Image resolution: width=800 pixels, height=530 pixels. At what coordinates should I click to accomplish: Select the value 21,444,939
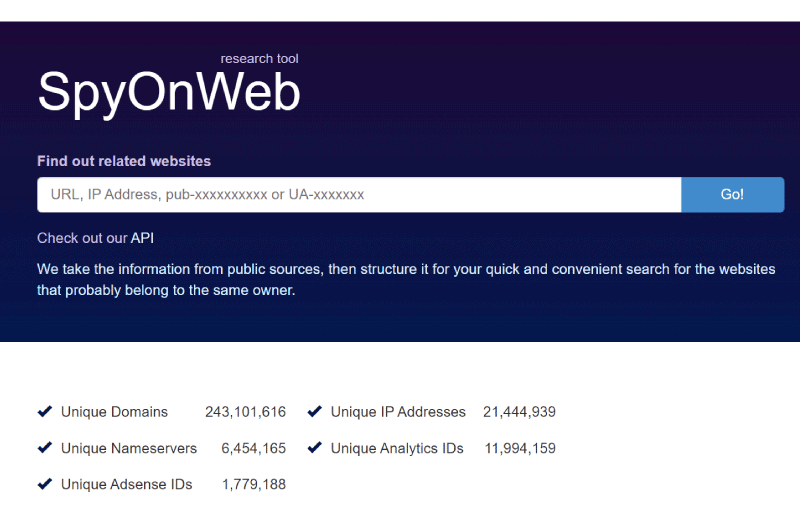[x=519, y=412]
